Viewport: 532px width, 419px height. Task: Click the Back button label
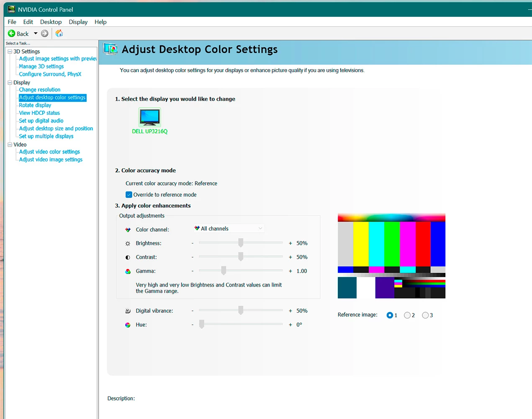point(23,34)
